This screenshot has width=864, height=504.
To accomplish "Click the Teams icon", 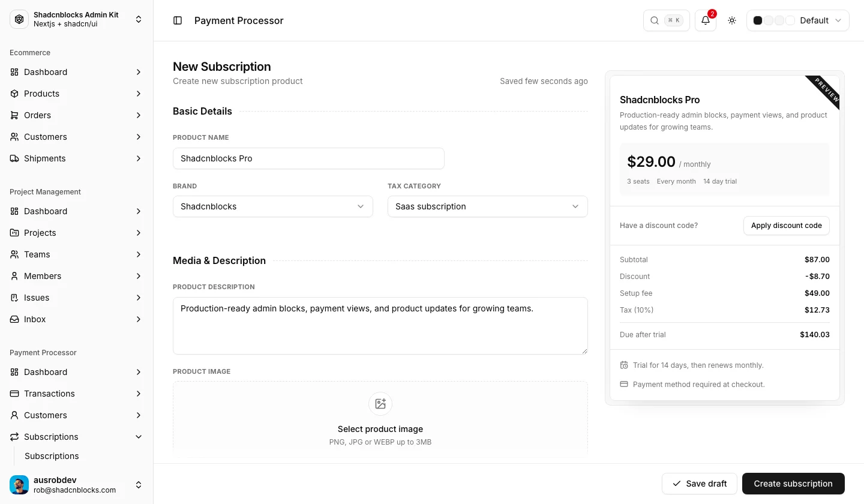I will [x=14, y=254].
